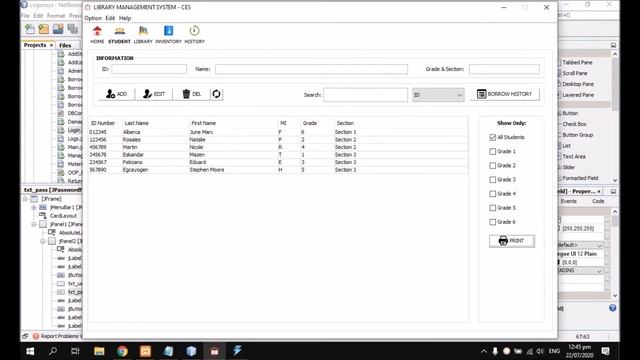
Task: Click the Last Name column header
Action: point(156,123)
